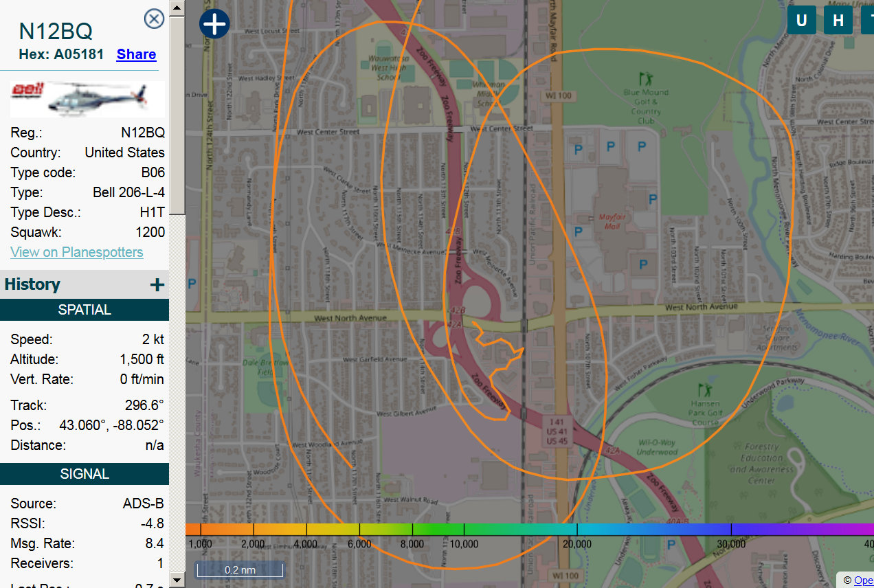Screen dimensions: 874x588
Task: Click the sidebar scroll up arrow
Action: pyautogui.click(x=177, y=8)
